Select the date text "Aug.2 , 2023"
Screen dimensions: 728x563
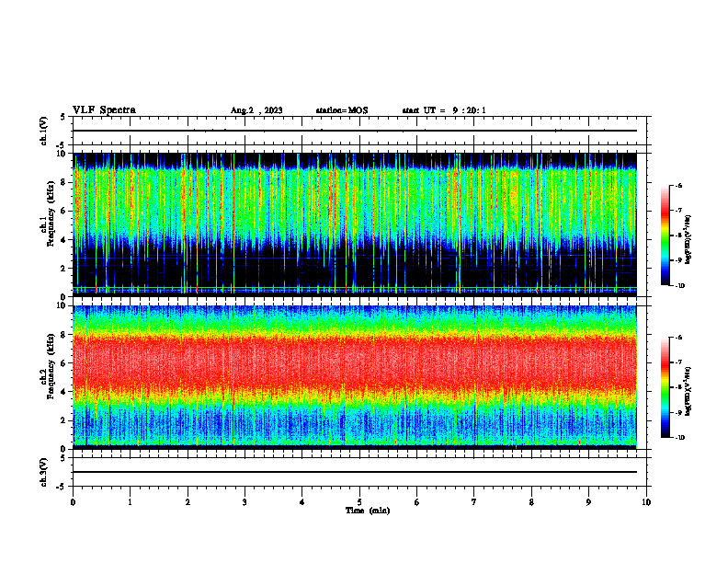[256, 110]
